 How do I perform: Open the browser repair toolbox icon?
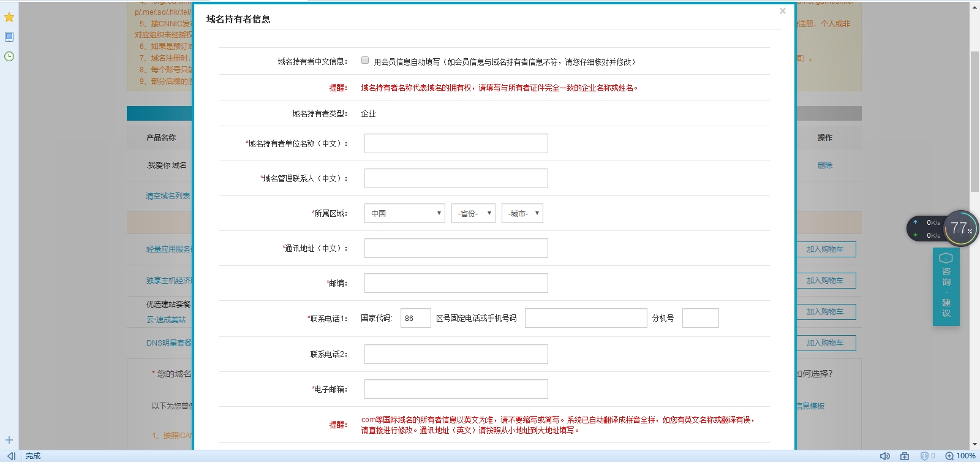[905, 456]
